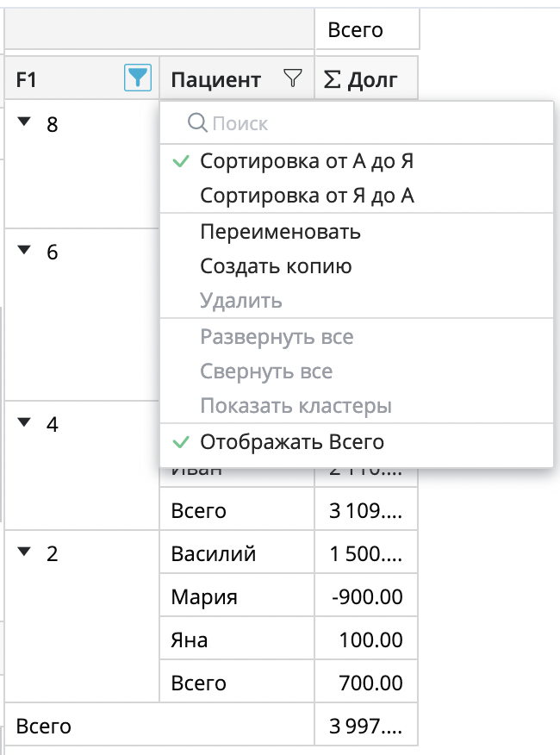Collapse group 8 row
The image size is (560, 755).
pyautogui.click(x=24, y=122)
